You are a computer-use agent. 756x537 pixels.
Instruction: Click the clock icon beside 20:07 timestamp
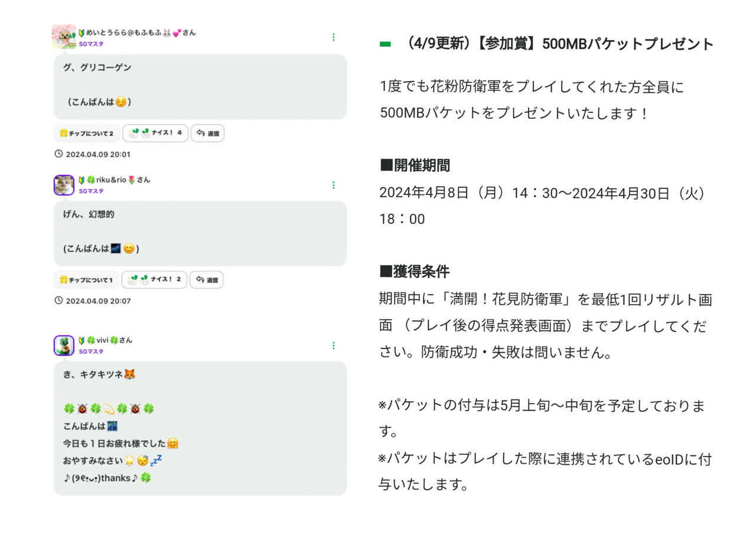pos(58,301)
